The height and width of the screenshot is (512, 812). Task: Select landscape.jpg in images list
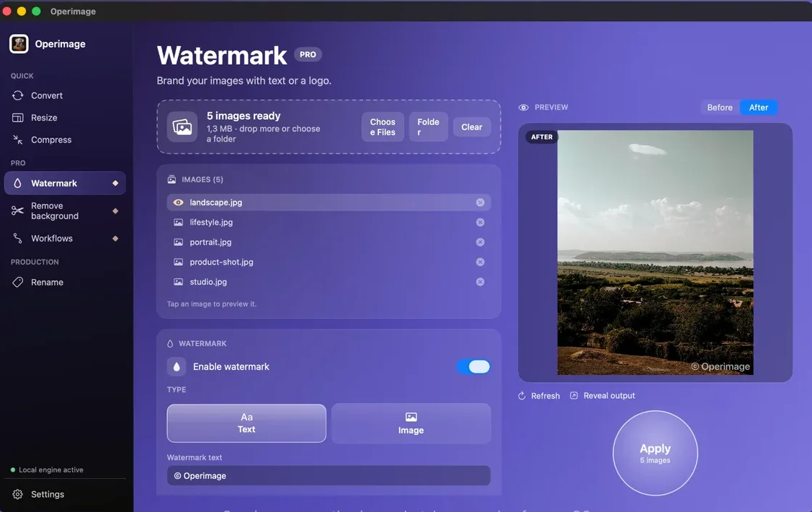[x=329, y=203]
